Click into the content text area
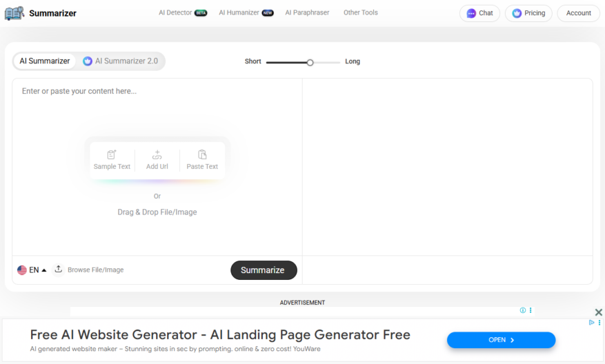 pos(157,167)
